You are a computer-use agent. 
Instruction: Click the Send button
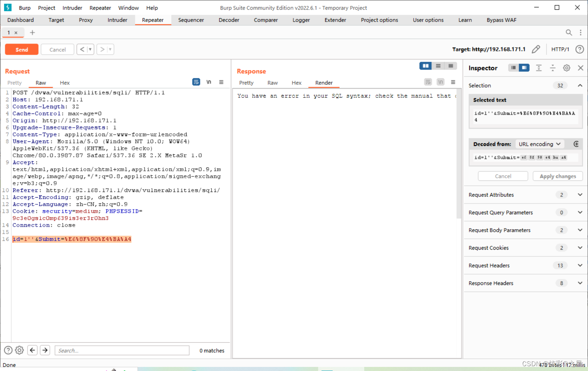pos(22,49)
